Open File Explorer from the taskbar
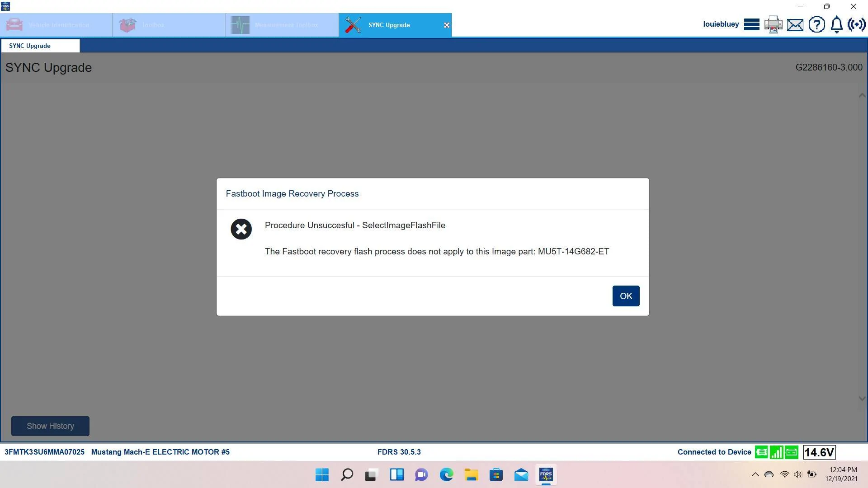 click(x=471, y=475)
